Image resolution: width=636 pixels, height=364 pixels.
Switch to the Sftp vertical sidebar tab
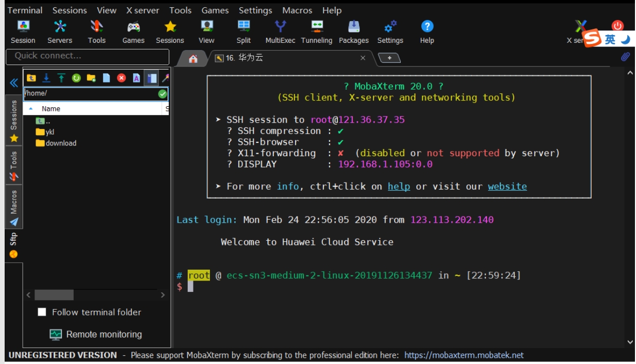14,245
